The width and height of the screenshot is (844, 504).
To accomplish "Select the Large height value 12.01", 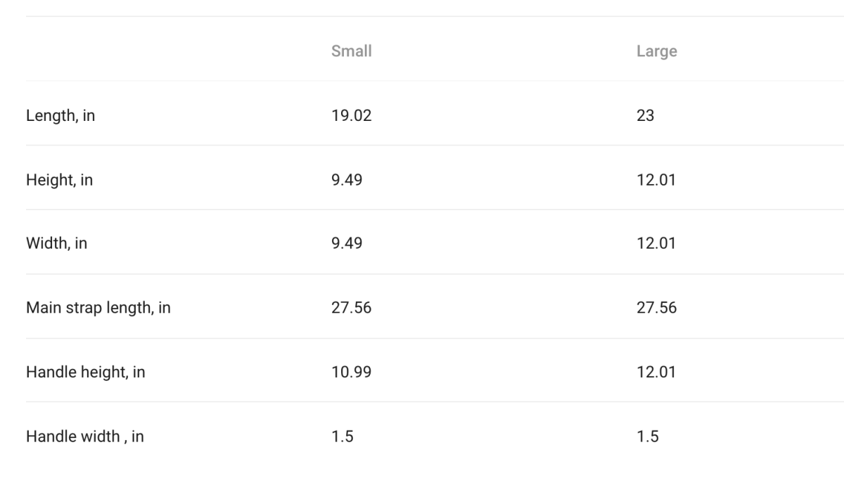I will pos(656,180).
